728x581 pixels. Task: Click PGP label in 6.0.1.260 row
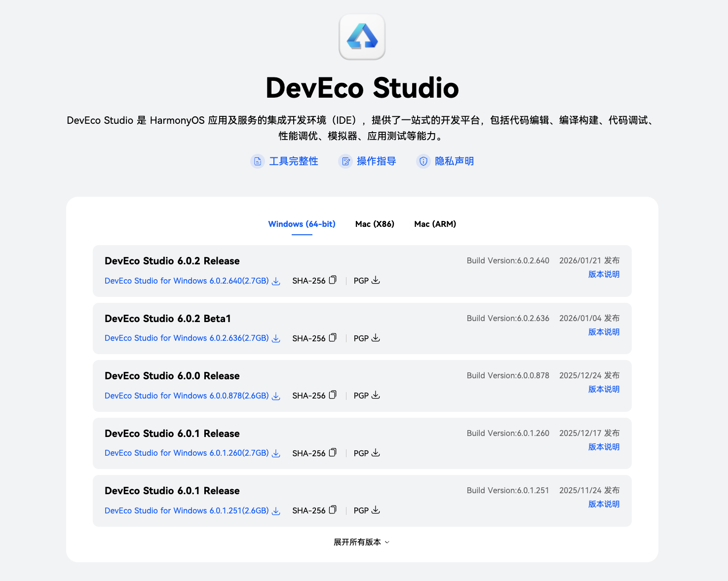pyautogui.click(x=361, y=453)
